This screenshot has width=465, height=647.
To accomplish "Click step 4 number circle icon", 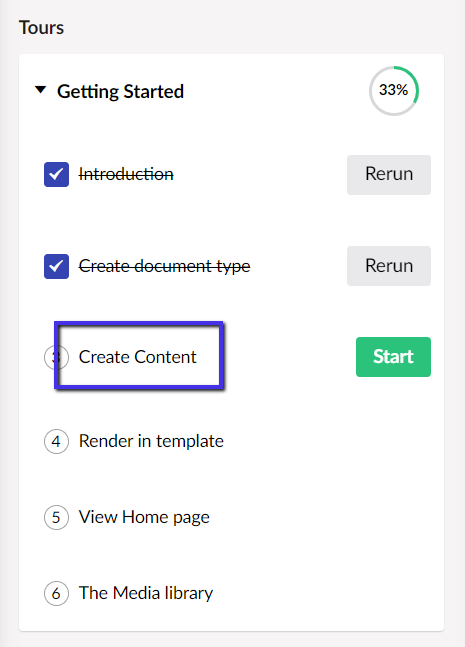I will [56, 442].
